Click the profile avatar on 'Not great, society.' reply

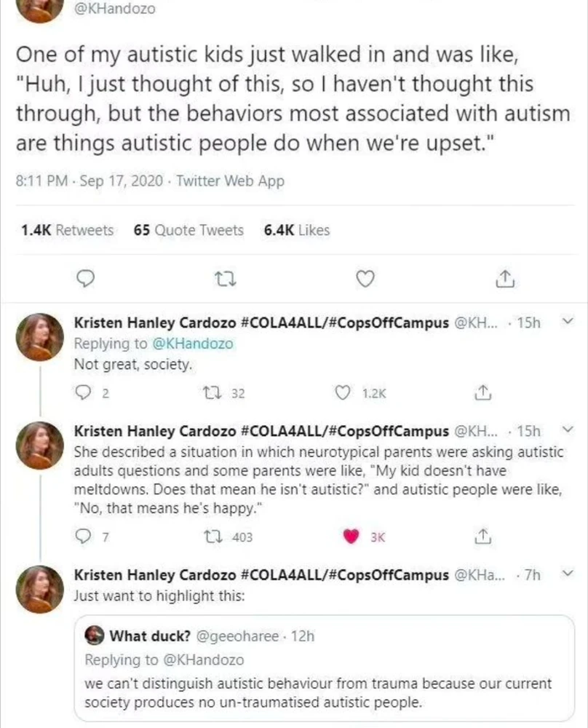pos(40,337)
